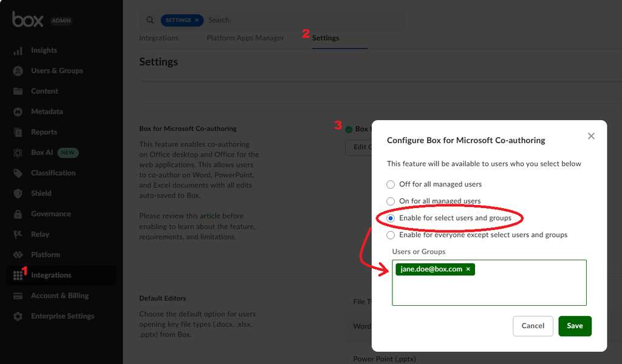Open Box AI in sidebar
Image resolution: width=622 pixels, height=364 pixels.
click(x=42, y=153)
